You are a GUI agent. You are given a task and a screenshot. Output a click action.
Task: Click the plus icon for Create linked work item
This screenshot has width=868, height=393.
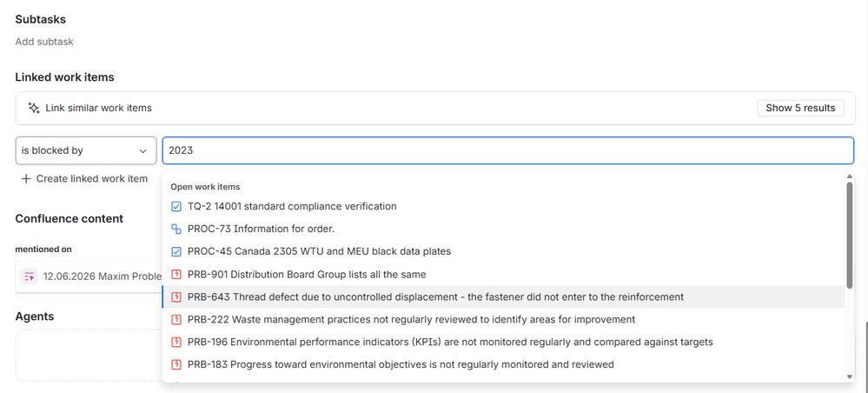click(25, 179)
